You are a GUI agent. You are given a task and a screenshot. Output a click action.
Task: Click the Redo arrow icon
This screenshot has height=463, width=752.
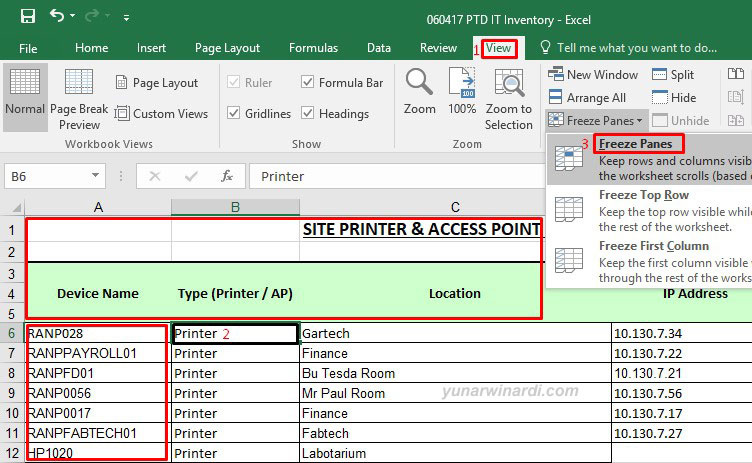[92, 16]
